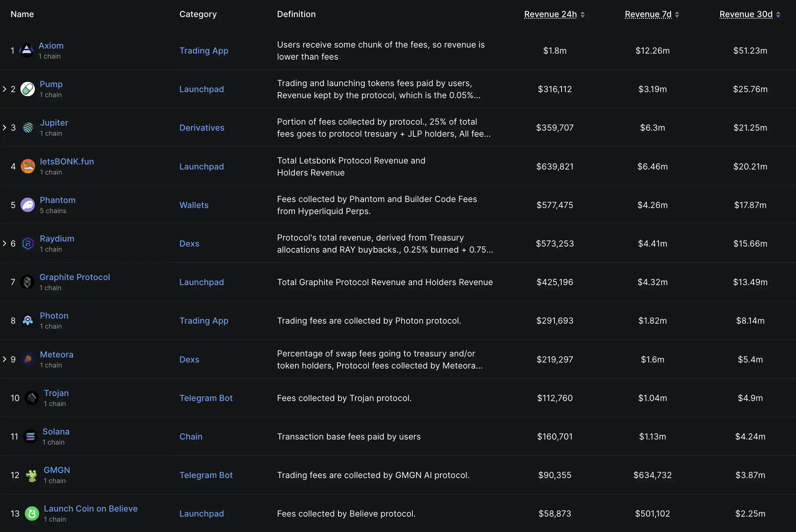This screenshot has height=532, width=796.
Task: Open the Graphite Protocol link
Action: [x=75, y=277]
